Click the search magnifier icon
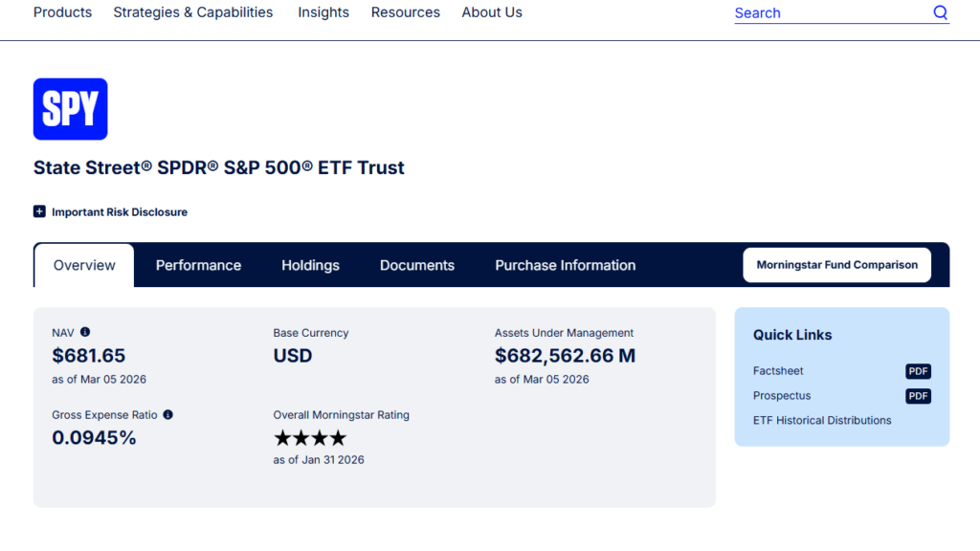The width and height of the screenshot is (980, 551). point(940,12)
